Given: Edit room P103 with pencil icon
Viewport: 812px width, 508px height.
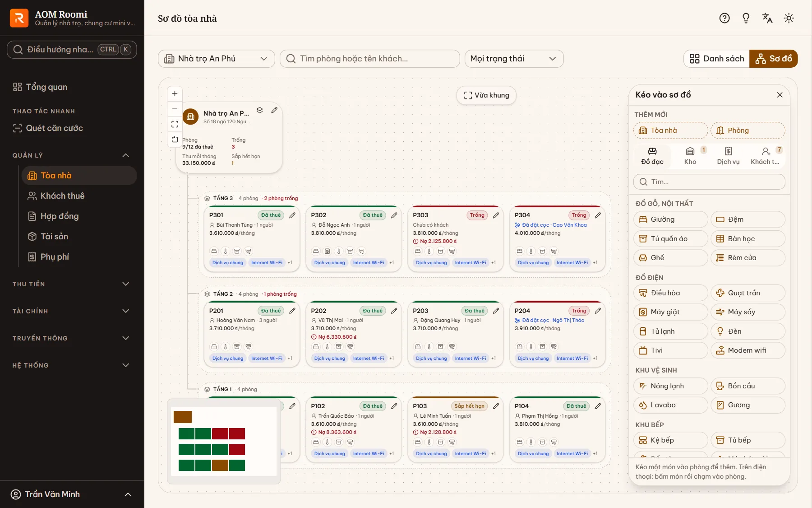Looking at the screenshot, I should point(496,406).
